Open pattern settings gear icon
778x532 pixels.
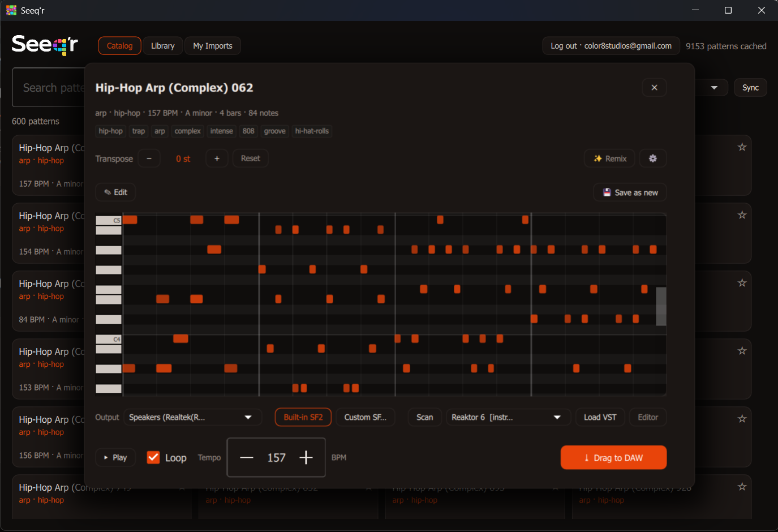tap(653, 158)
